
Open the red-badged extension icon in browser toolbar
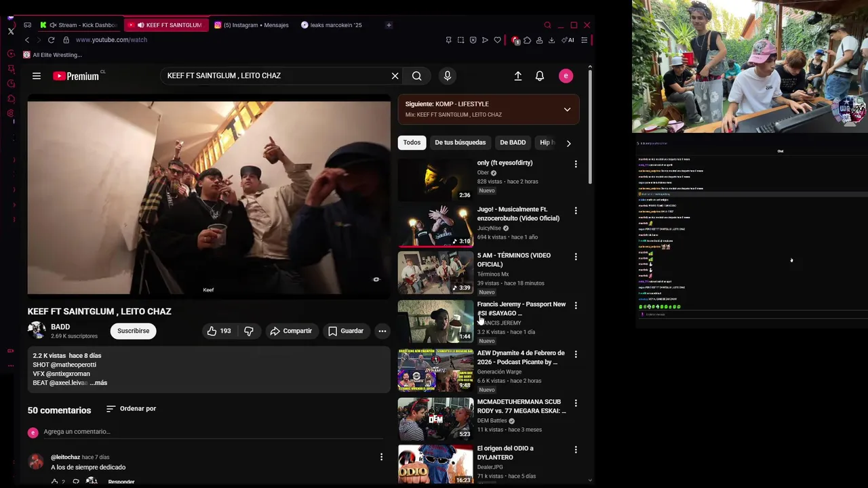pos(515,41)
